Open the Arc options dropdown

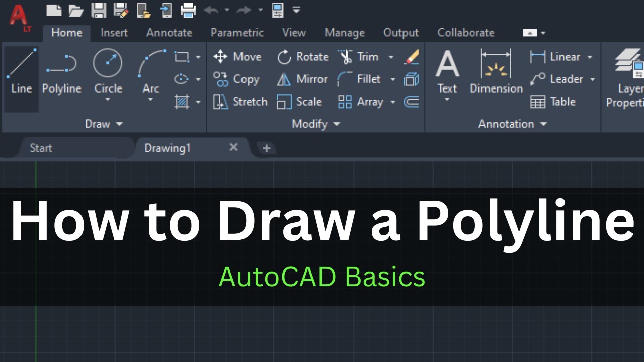point(150,100)
